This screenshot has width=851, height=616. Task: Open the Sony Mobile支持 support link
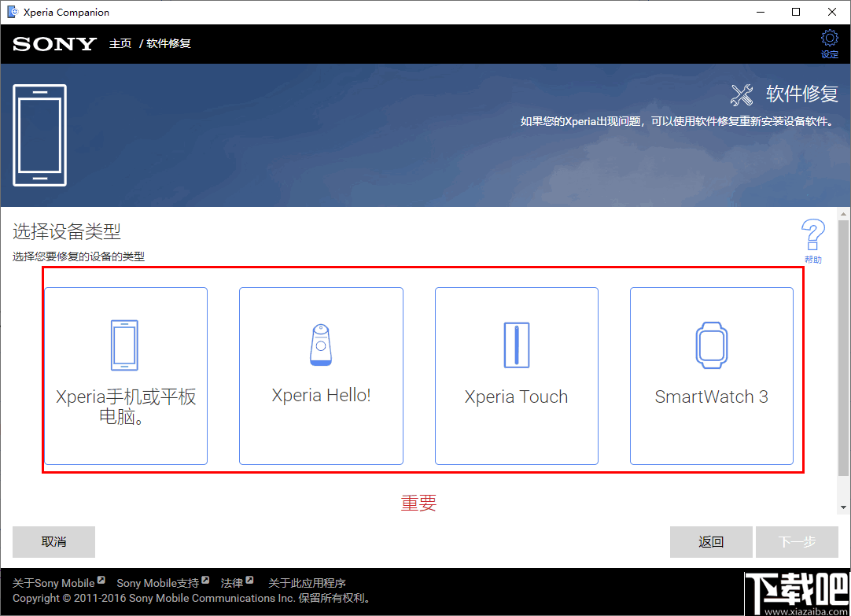click(157, 582)
